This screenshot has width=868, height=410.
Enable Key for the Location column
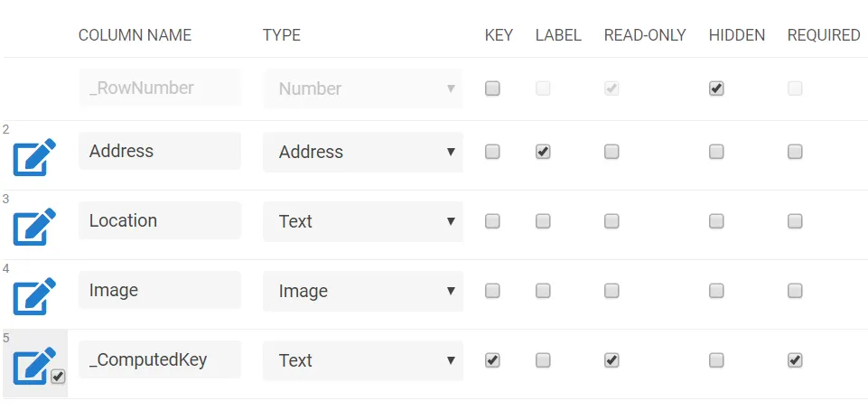tap(492, 221)
